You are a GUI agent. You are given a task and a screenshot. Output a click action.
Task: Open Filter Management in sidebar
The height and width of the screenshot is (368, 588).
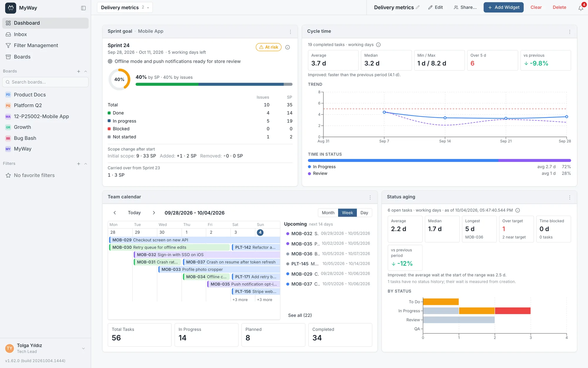click(x=45, y=45)
